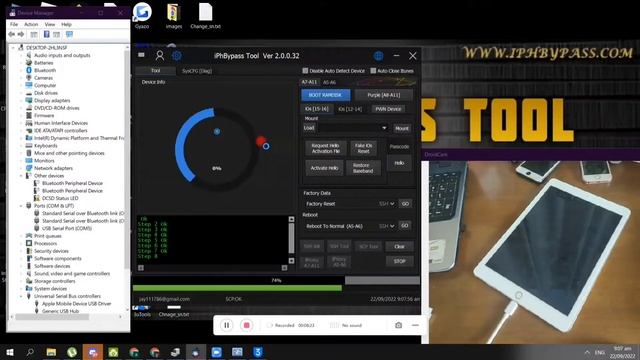Select iOS [15-16] tab
Viewport: 640px width, 360px height.
pos(317,109)
